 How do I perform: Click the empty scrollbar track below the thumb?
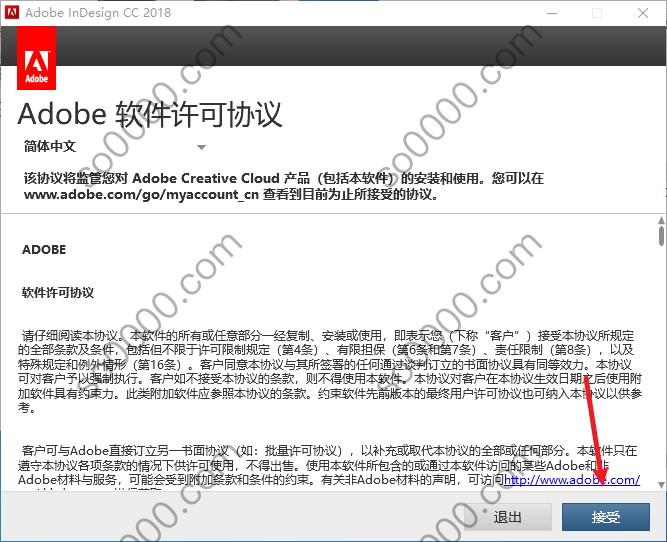pos(660,380)
